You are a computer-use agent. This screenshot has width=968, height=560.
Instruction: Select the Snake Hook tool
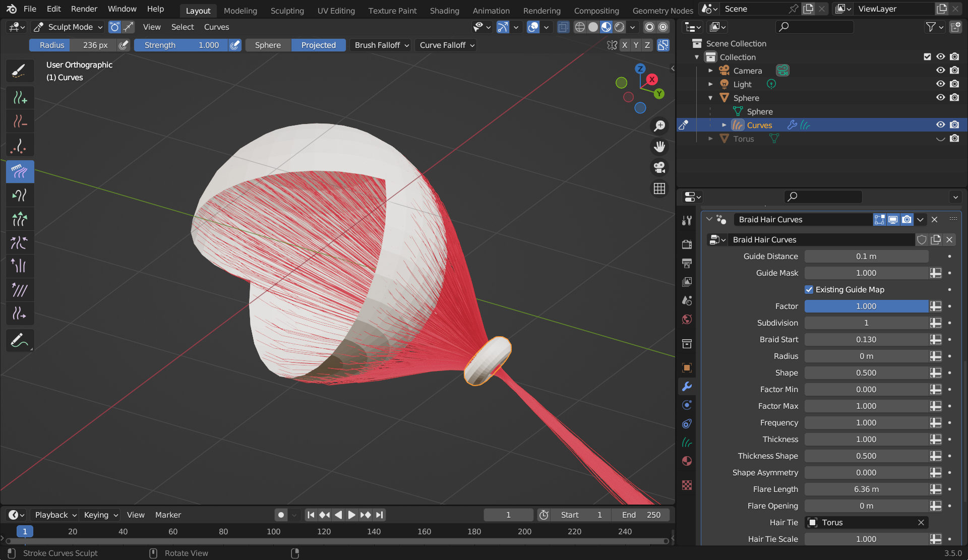(20, 195)
